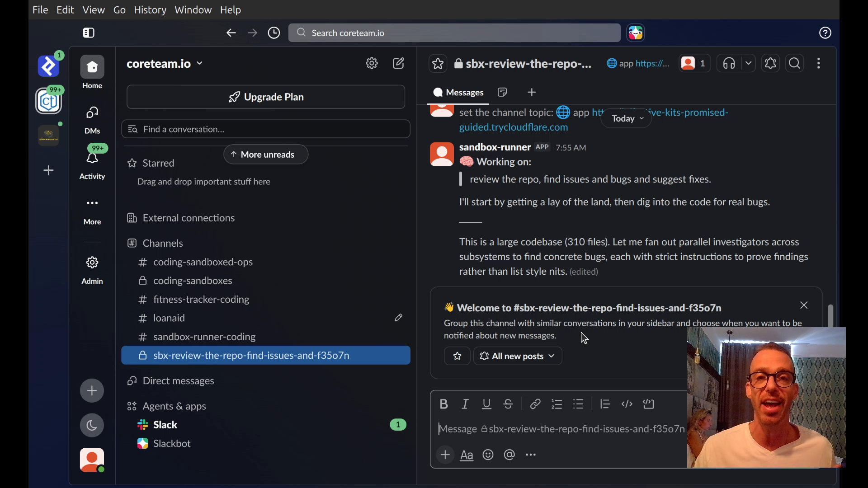The image size is (868, 488).
Task: Open the canvas tab icon
Action: click(503, 93)
